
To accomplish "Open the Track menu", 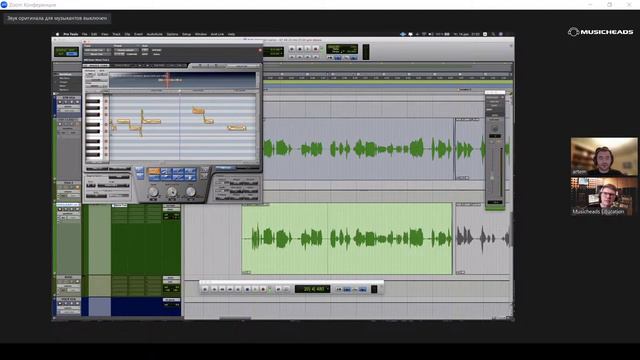I will click(116, 34).
